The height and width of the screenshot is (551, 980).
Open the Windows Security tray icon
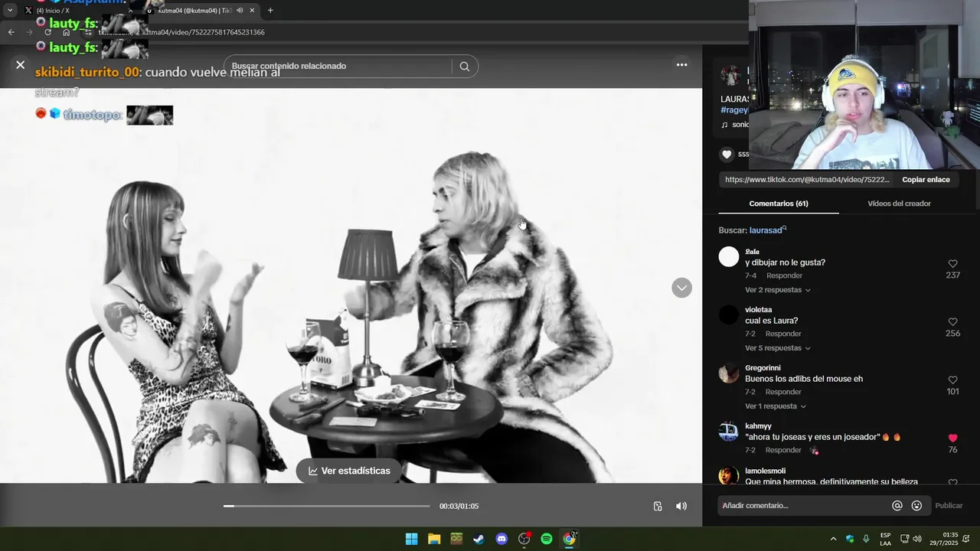pos(850,539)
